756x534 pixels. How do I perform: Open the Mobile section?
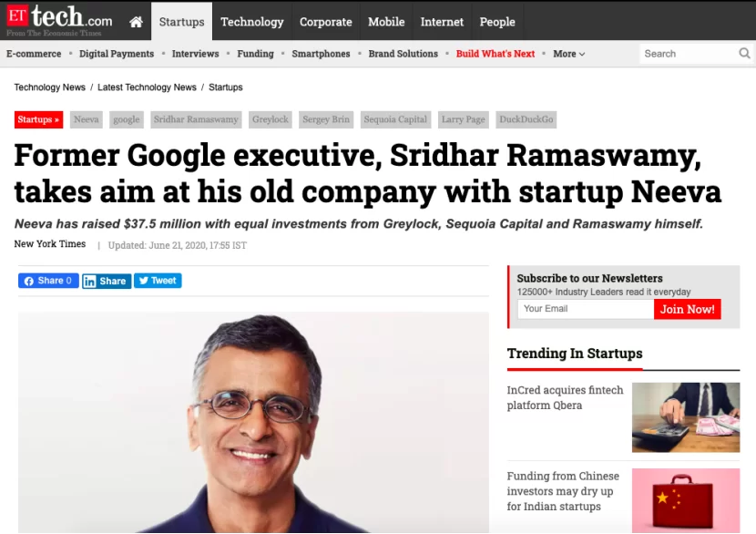point(386,22)
